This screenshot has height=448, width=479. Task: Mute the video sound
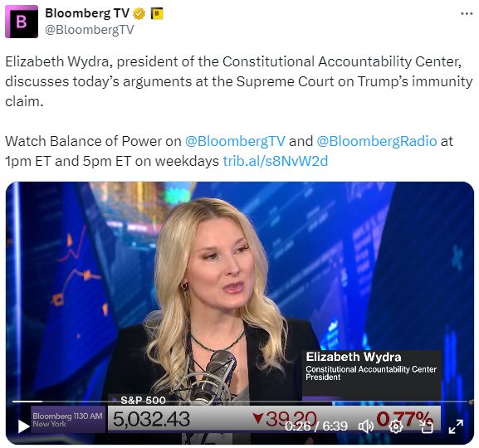[365, 426]
